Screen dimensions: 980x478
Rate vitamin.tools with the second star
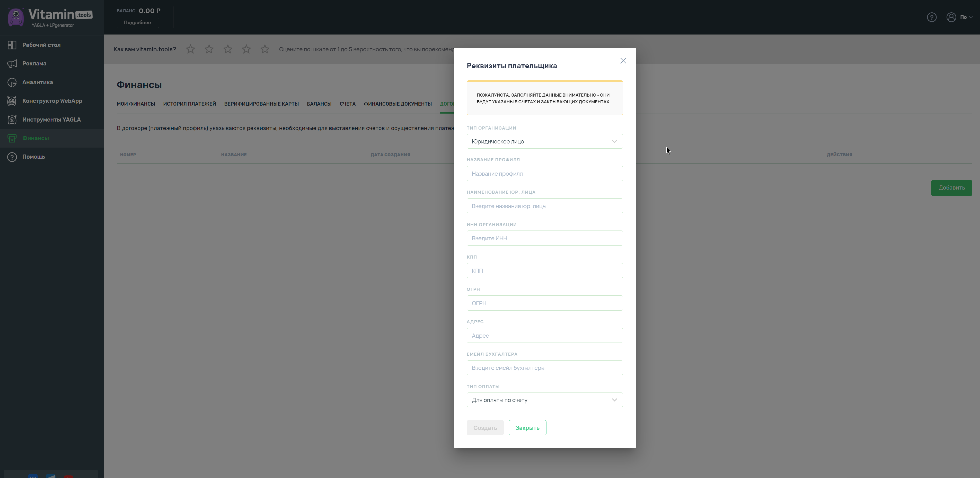coord(209,49)
